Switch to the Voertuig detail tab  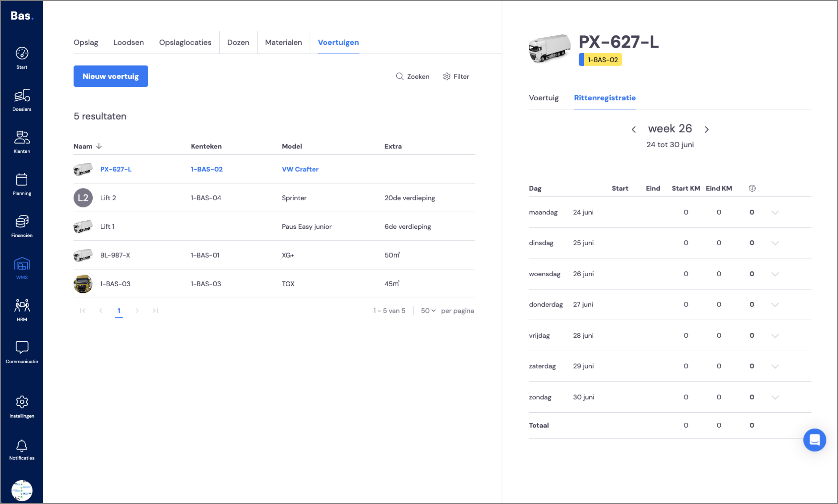[x=544, y=98]
